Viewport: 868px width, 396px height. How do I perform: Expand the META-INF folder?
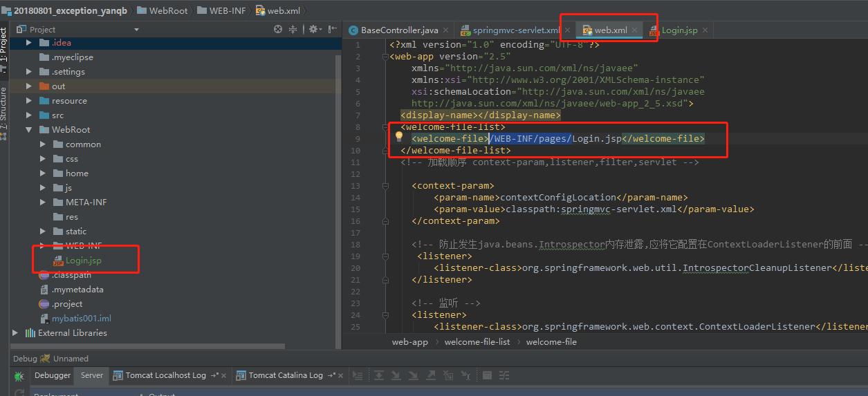pos(43,202)
